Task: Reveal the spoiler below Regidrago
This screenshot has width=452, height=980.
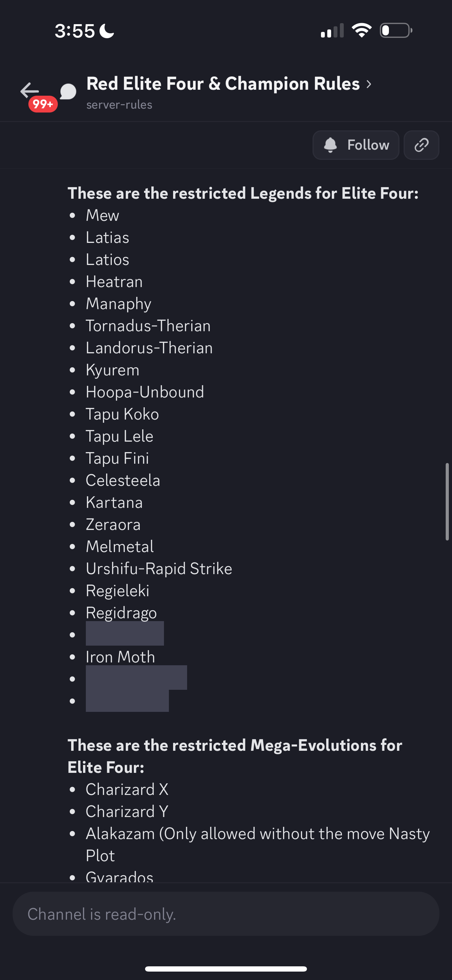Action: [x=125, y=633]
